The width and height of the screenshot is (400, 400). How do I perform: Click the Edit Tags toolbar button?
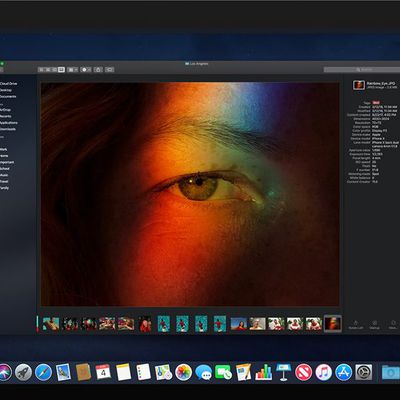click(x=110, y=70)
